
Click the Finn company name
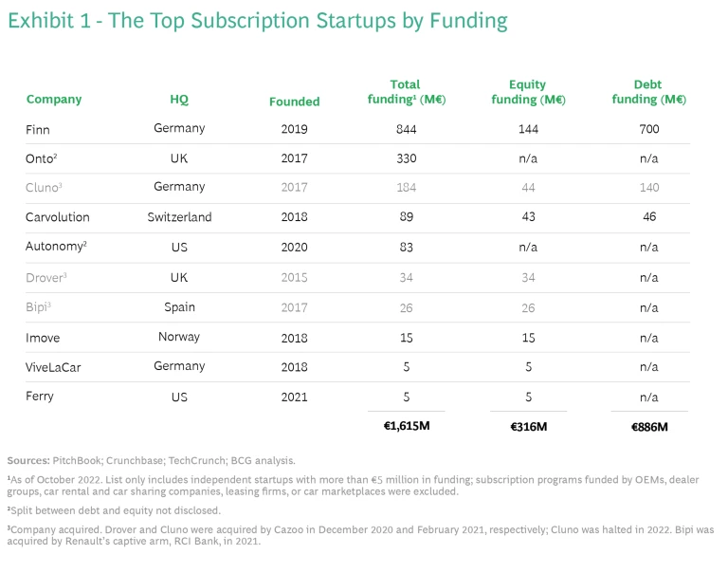[x=37, y=129]
